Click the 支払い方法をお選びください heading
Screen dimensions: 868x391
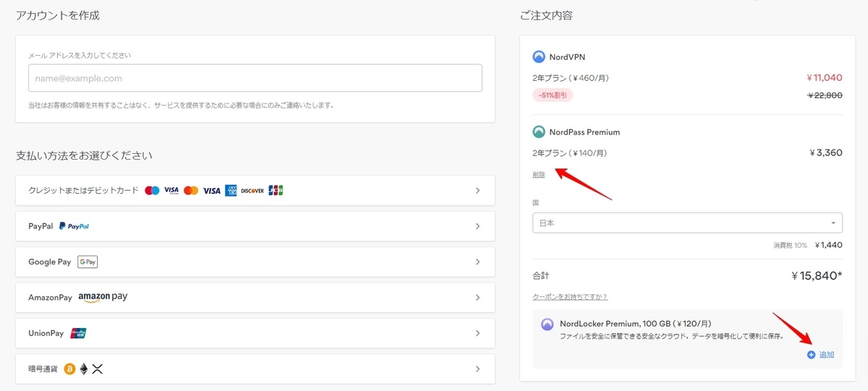[84, 155]
